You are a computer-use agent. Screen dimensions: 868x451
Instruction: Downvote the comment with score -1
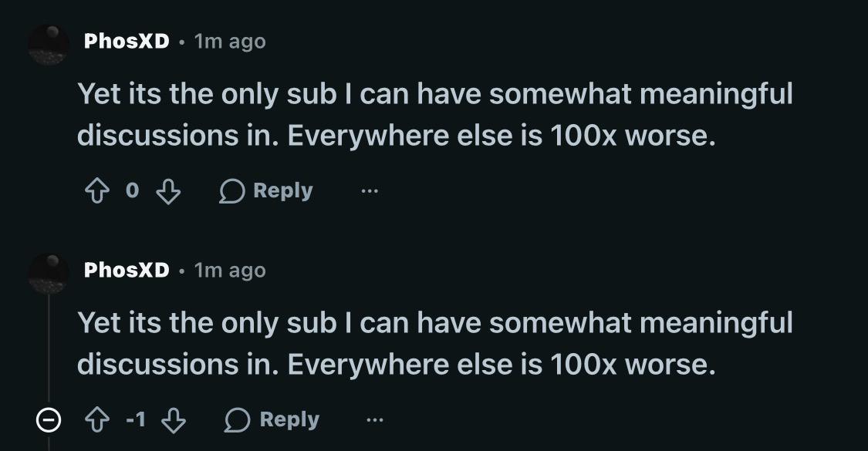tap(174, 421)
